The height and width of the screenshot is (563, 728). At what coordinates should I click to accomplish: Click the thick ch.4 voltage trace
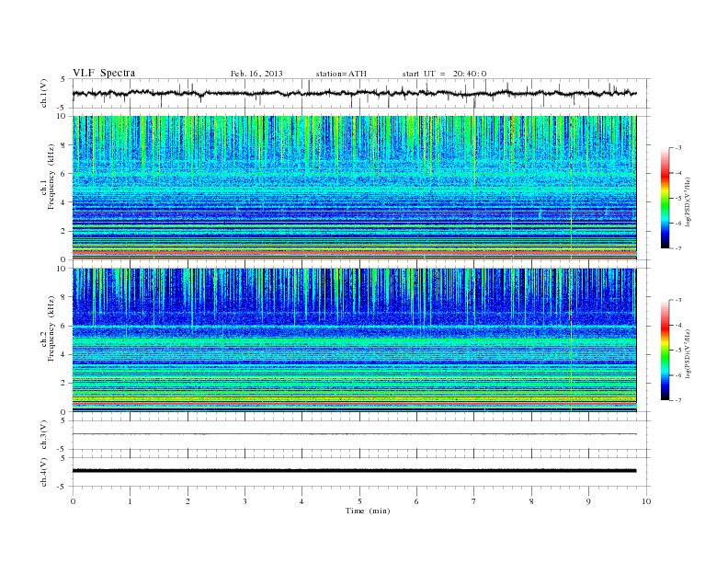[x=354, y=471]
